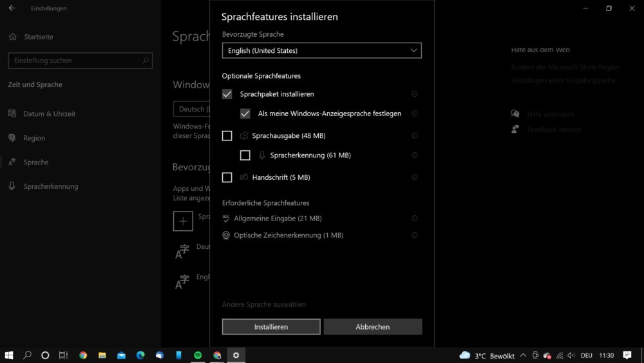
Task: Open the Action Center notifications icon
Action: click(x=627, y=355)
